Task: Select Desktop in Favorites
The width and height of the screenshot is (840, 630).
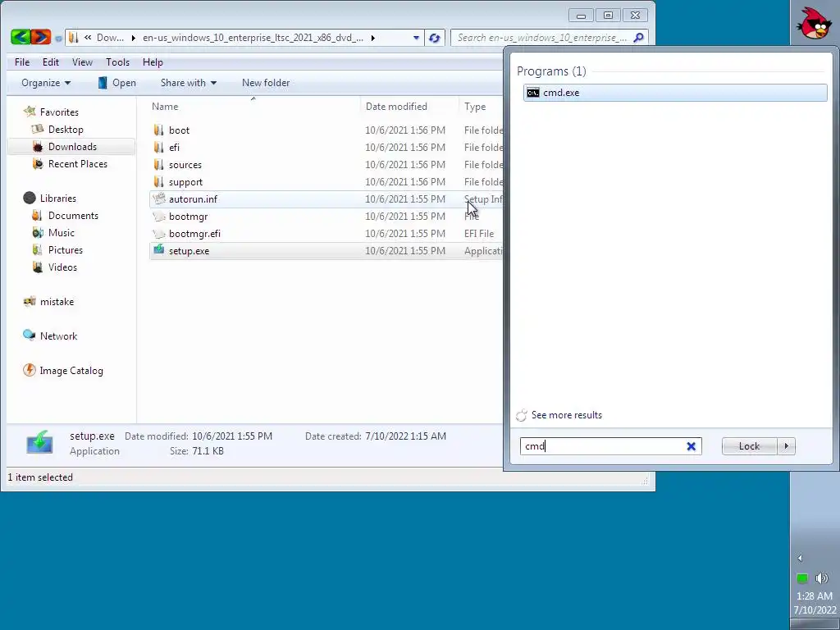Action: (x=66, y=129)
